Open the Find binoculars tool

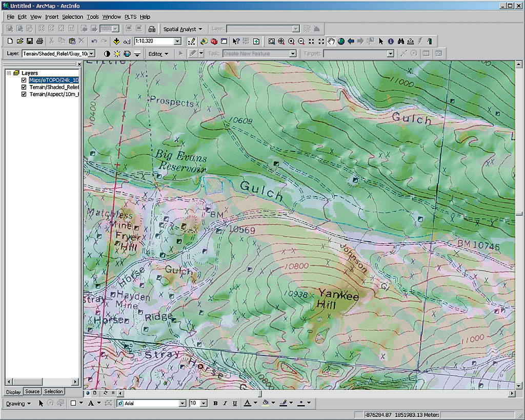pos(400,41)
